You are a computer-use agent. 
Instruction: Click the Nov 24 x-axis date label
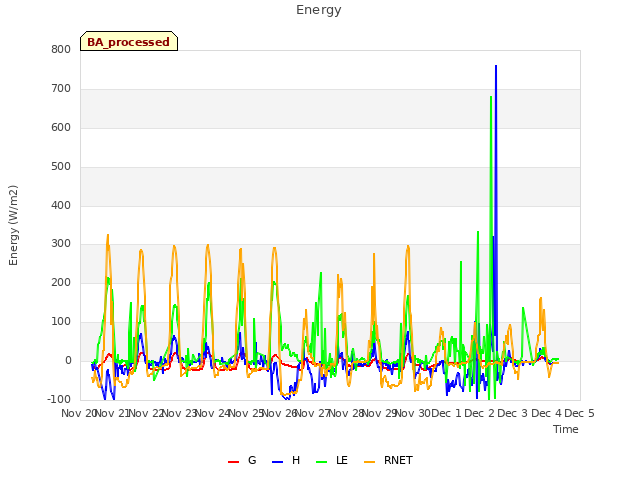pos(212,413)
